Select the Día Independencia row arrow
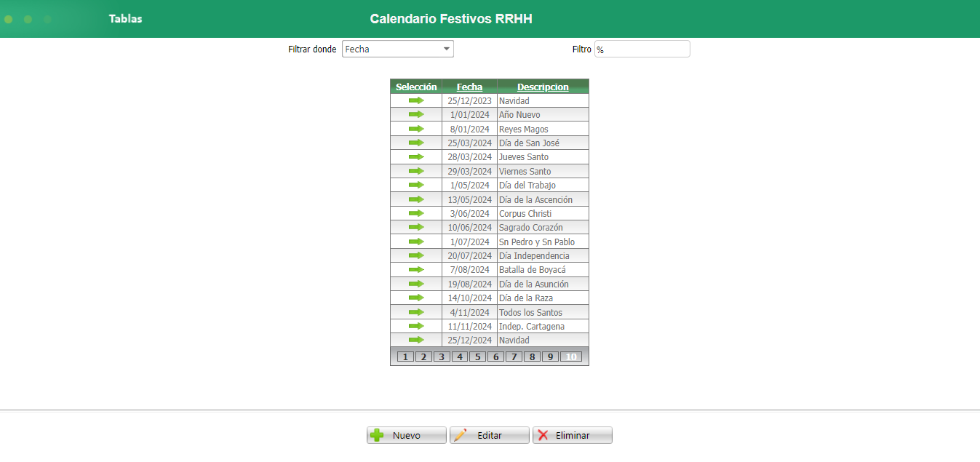This screenshot has width=980, height=462. pyautogui.click(x=416, y=255)
